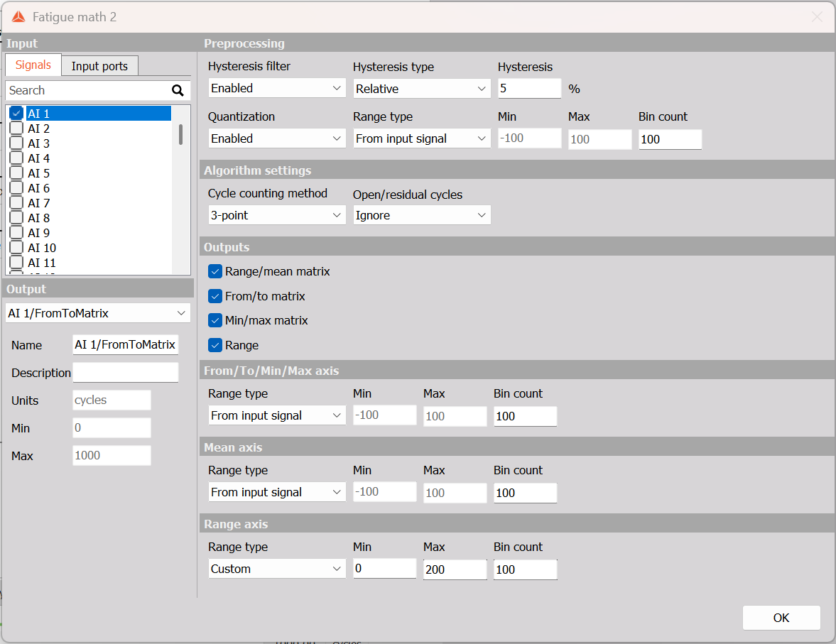The image size is (836, 644).
Task: Open From/To/Min/Max axis Range type dropdown
Action: tap(277, 415)
